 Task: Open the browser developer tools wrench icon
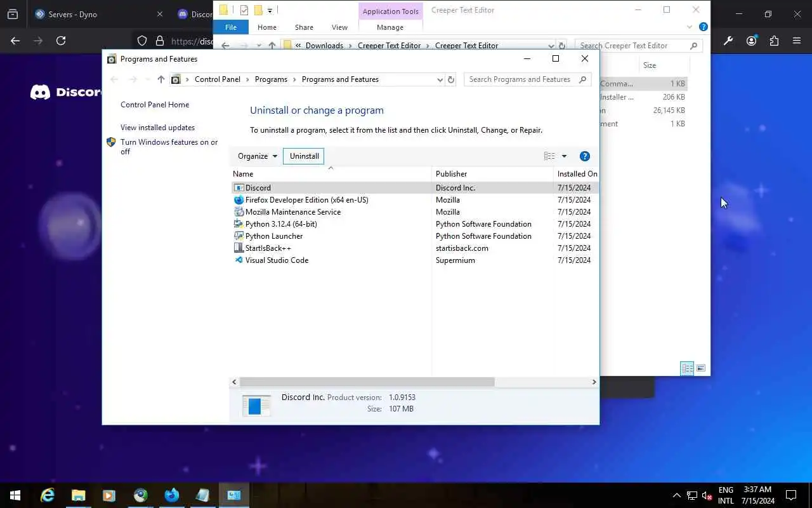coord(728,41)
